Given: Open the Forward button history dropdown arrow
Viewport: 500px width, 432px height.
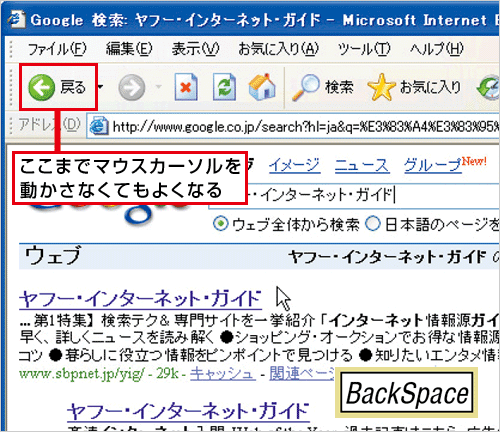Looking at the screenshot, I should point(159,87).
